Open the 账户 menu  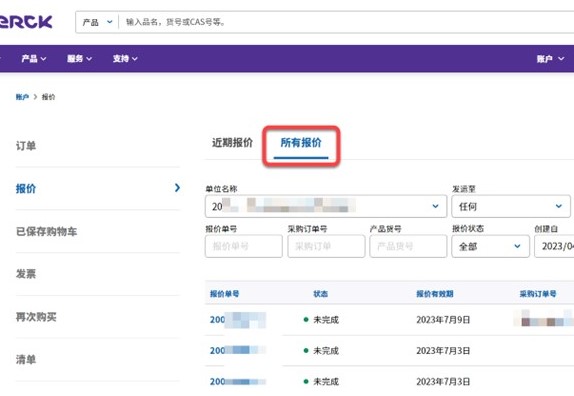pos(550,59)
